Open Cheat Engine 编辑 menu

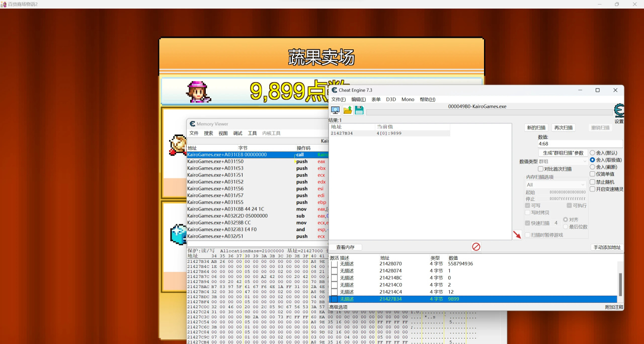click(359, 99)
